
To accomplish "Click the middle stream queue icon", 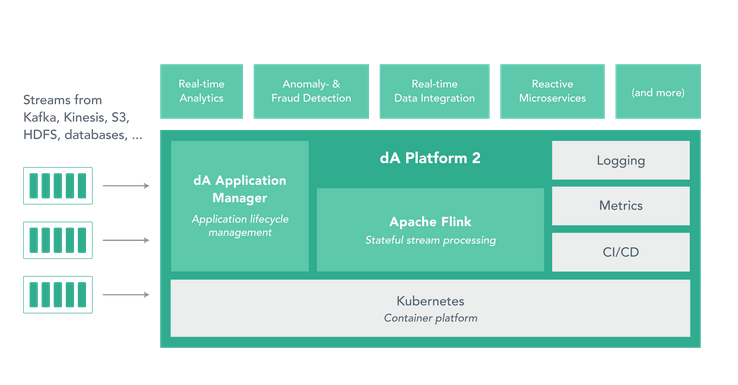I will 58,240.
